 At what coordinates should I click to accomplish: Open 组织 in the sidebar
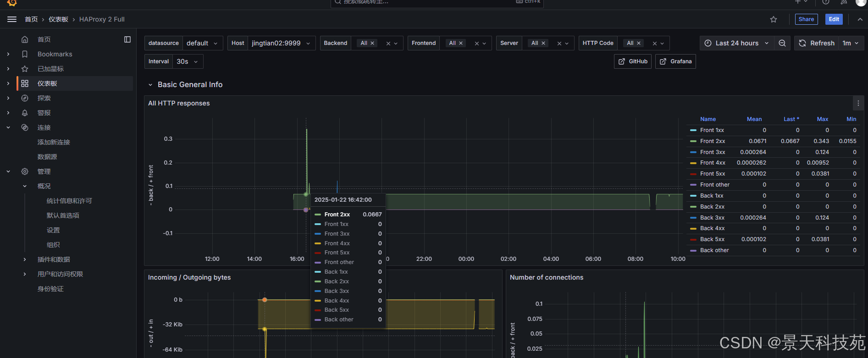53,245
